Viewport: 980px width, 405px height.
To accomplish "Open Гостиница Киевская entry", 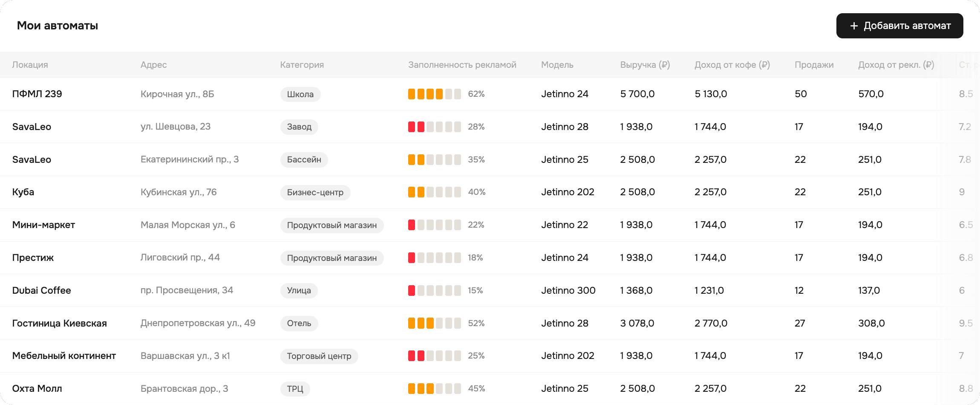I will 59,323.
